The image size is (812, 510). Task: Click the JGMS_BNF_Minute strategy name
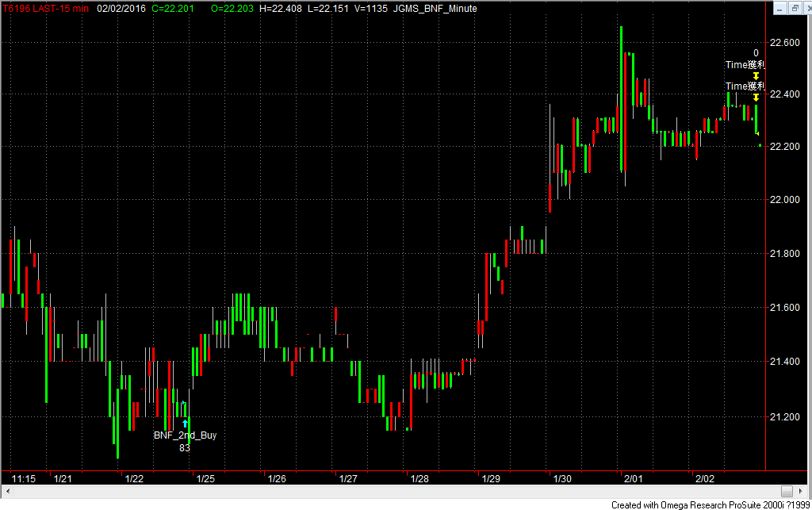440,8
